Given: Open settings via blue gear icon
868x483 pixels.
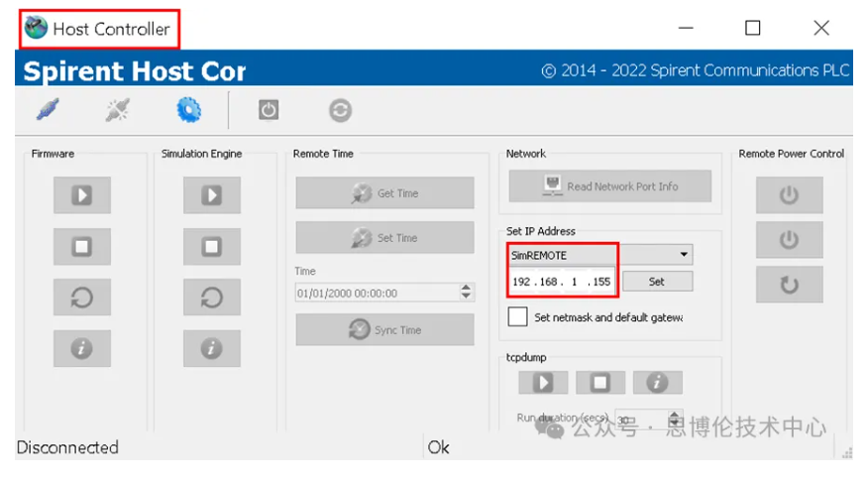Looking at the screenshot, I should [188, 110].
